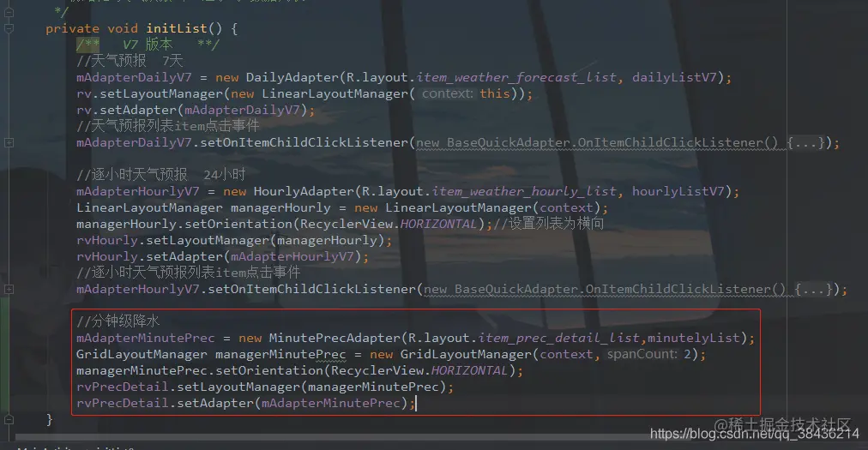
Task: Click the this keyword argument
Action: click(x=494, y=93)
